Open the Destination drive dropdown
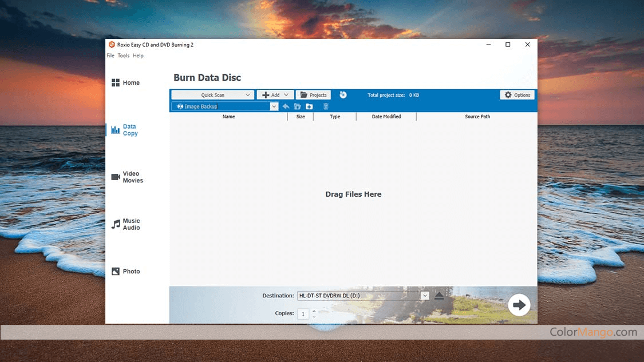Screen dimensions: 644x362 pos(424,296)
